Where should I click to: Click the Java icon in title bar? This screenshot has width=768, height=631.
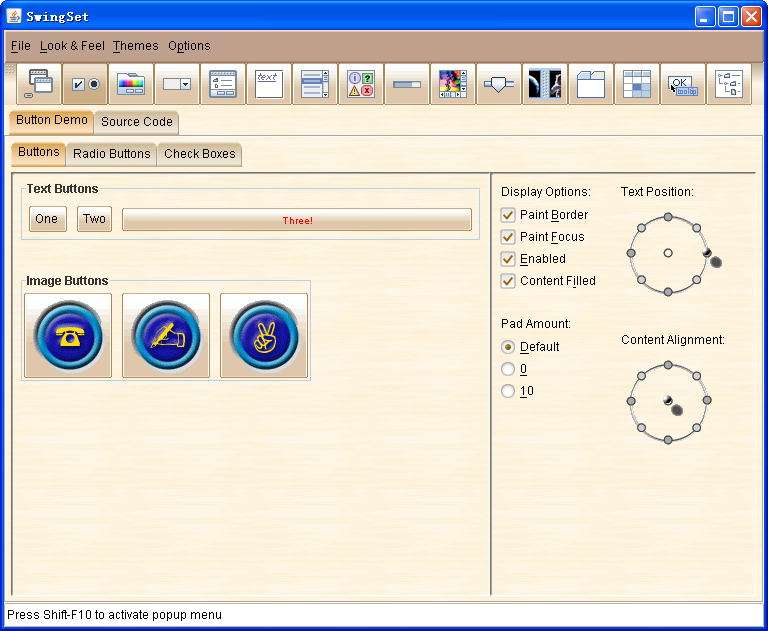point(14,16)
